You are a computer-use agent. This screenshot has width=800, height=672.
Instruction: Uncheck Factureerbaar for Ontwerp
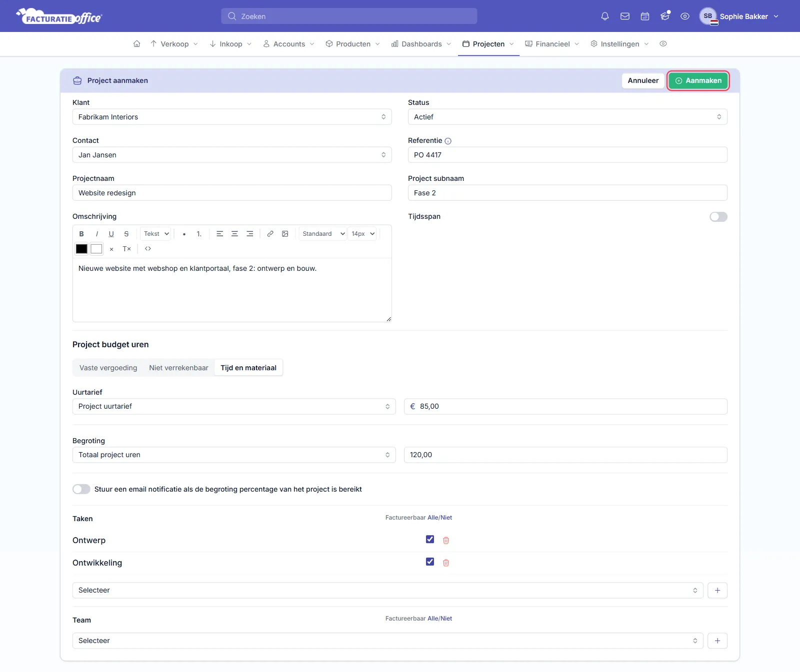pos(430,539)
